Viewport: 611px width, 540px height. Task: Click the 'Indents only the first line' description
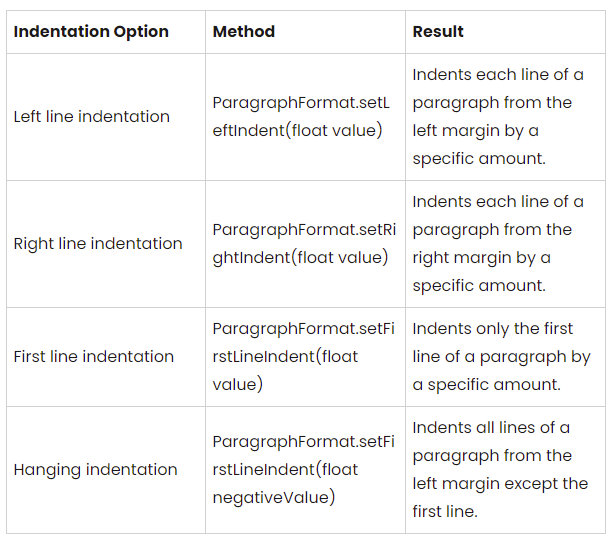[500, 357]
